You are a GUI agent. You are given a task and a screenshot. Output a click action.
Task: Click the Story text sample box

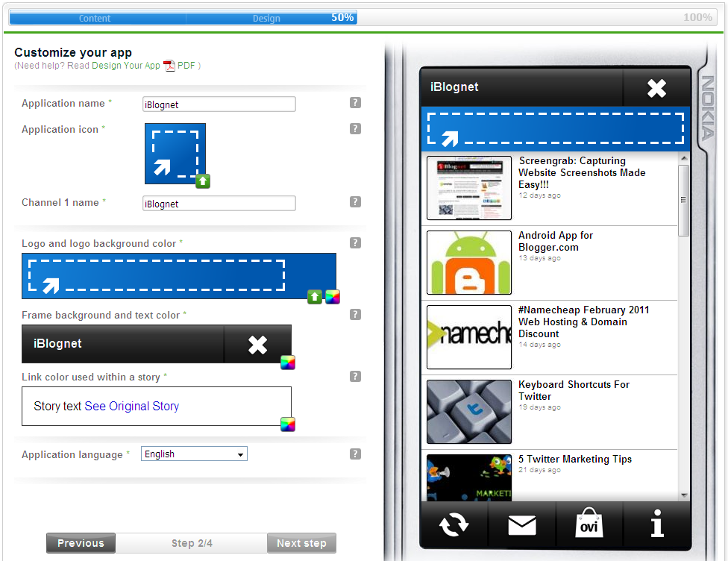pyautogui.click(x=157, y=406)
